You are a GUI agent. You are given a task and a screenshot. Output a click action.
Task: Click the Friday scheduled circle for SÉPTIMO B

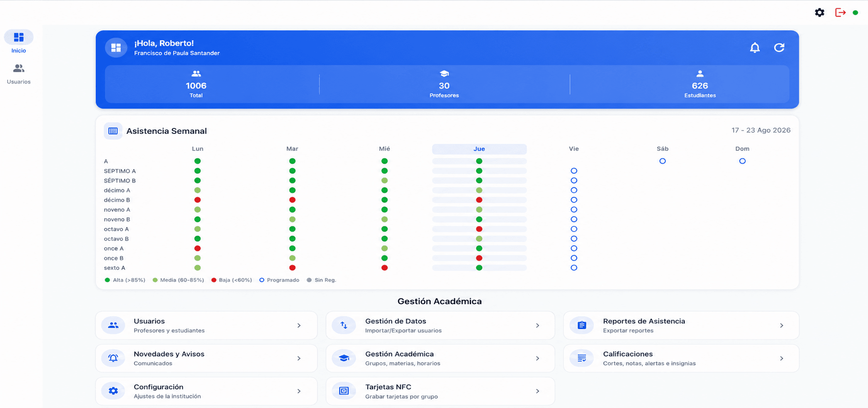[574, 181]
